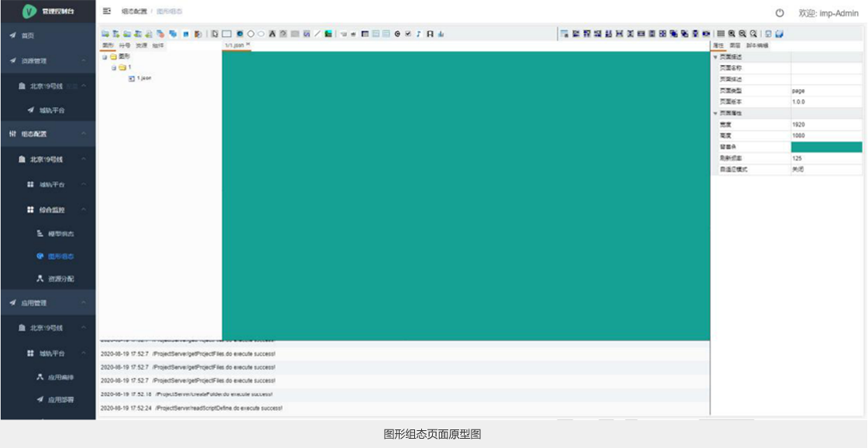
Task: Insert the music note component
Action: click(x=419, y=34)
